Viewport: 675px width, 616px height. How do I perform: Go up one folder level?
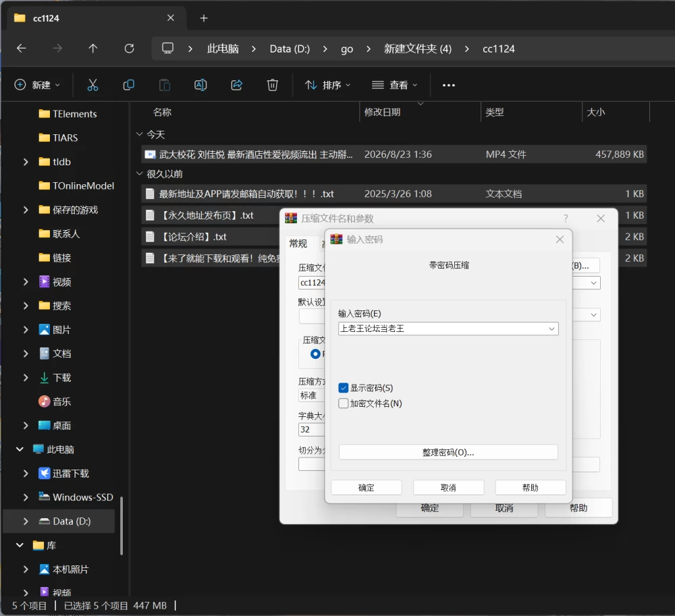tap(93, 49)
